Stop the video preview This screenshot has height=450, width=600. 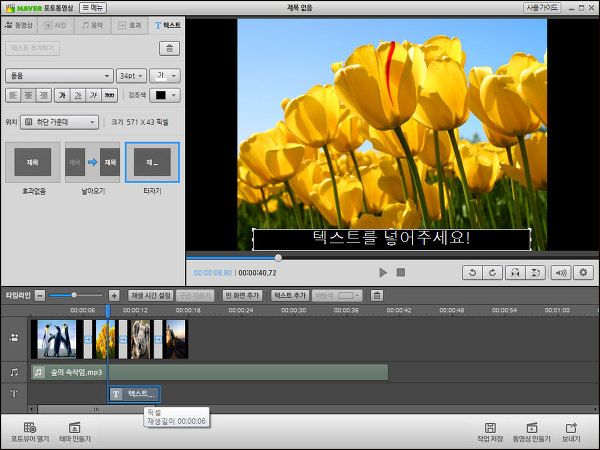tap(401, 272)
